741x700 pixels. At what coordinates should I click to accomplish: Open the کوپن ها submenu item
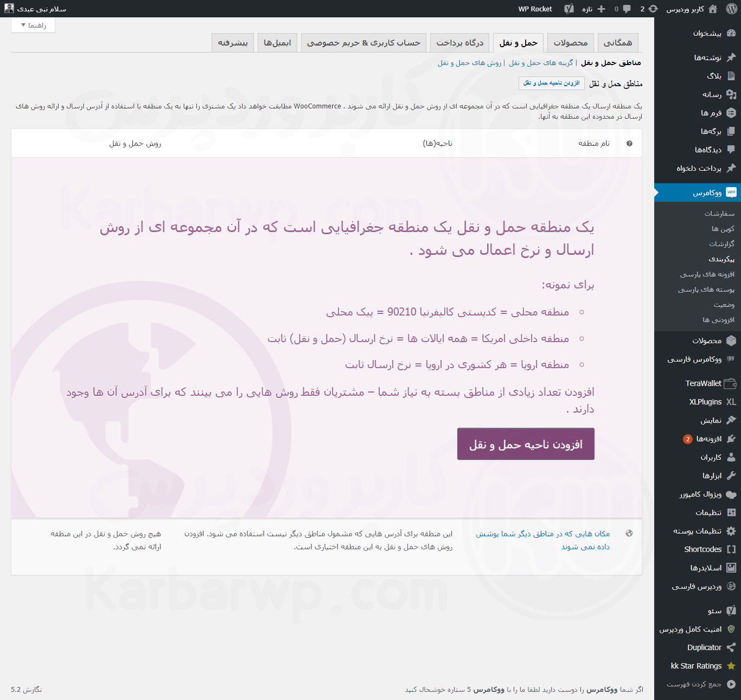tap(723, 229)
